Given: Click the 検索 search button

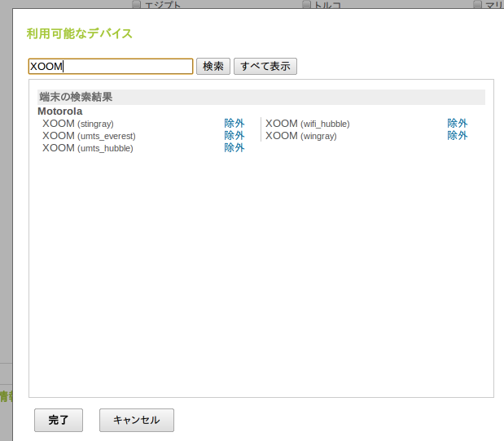Looking at the screenshot, I should 213,66.
